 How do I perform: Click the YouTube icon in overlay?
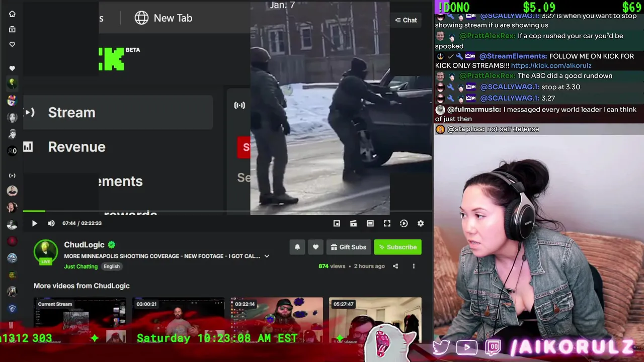coord(467,347)
